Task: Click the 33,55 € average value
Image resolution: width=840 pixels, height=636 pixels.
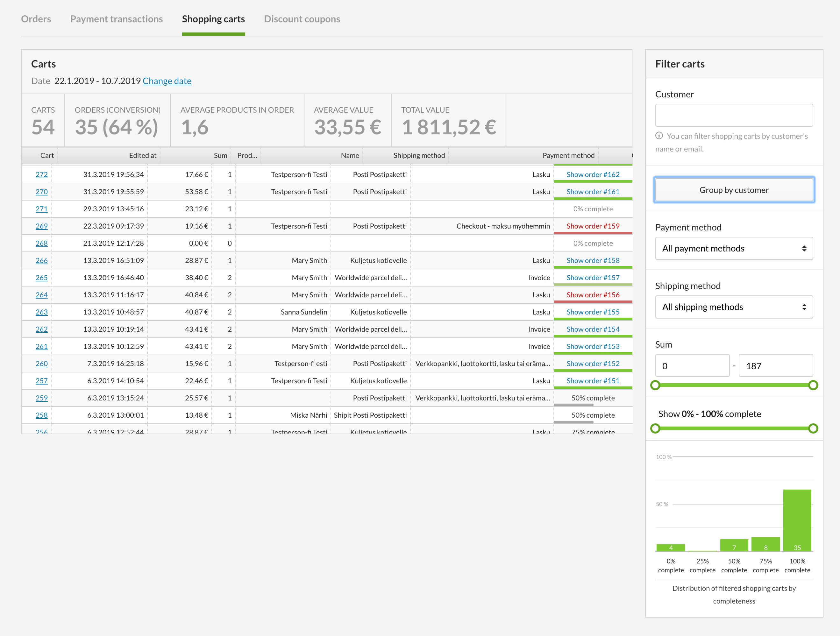Action: click(x=347, y=127)
